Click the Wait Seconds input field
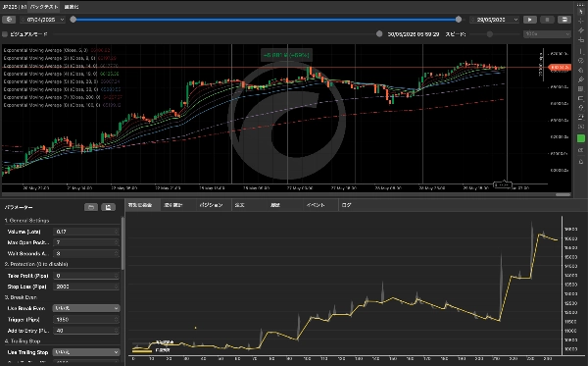Viewport: 588px width, 366px height. pos(86,254)
